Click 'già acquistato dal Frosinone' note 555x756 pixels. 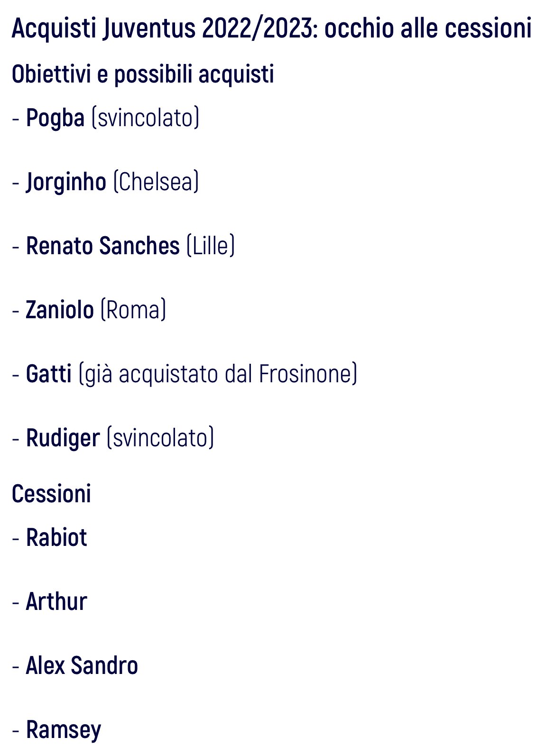tap(218, 374)
